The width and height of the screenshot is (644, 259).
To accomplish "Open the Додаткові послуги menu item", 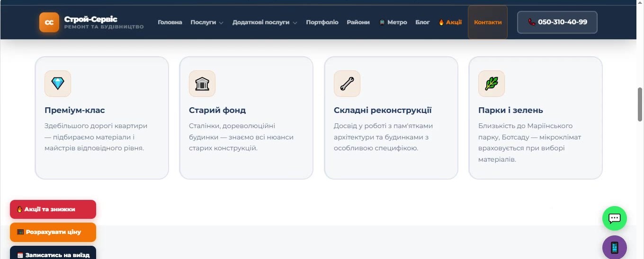I will click(261, 22).
